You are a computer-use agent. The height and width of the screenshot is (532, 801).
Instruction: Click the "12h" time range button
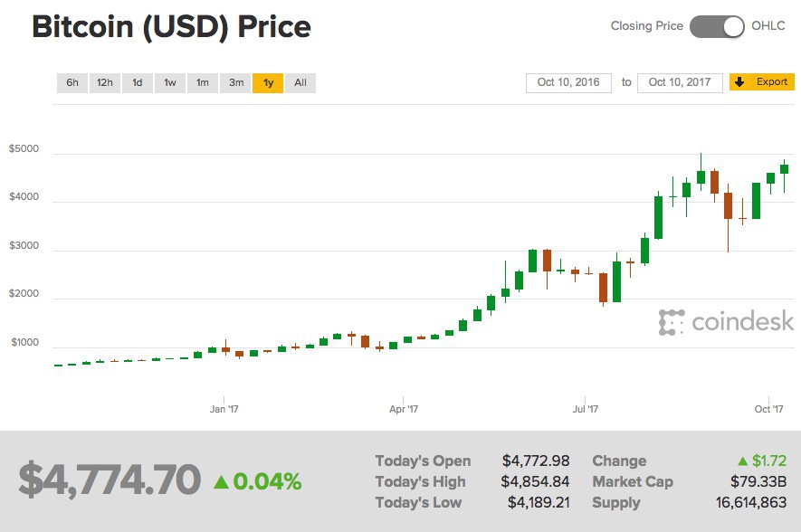point(103,82)
